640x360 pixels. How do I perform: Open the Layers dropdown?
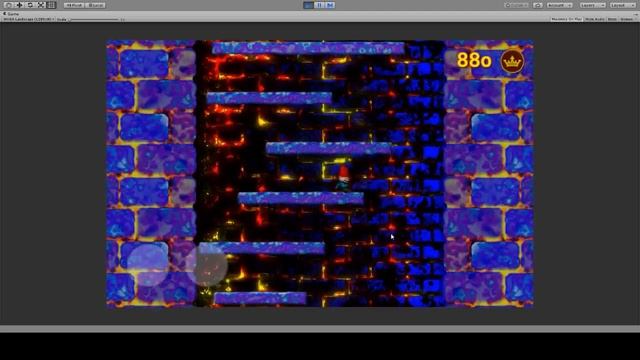click(592, 5)
